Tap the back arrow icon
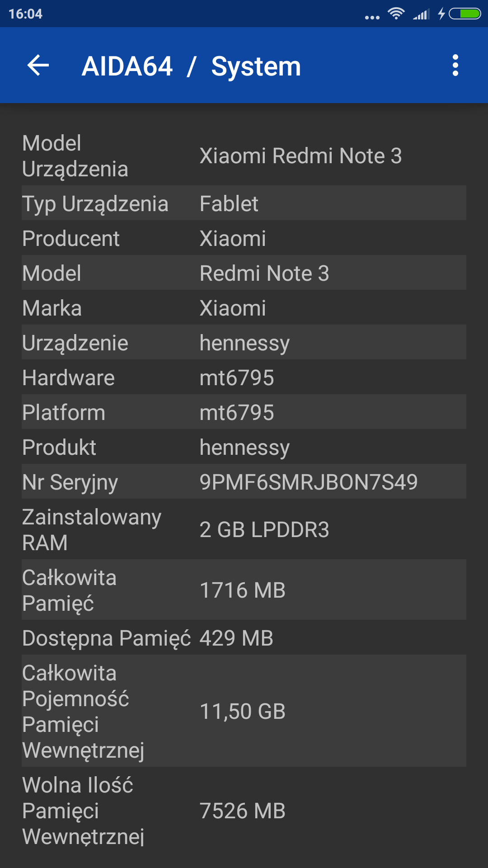The image size is (488, 868). pyautogui.click(x=38, y=66)
